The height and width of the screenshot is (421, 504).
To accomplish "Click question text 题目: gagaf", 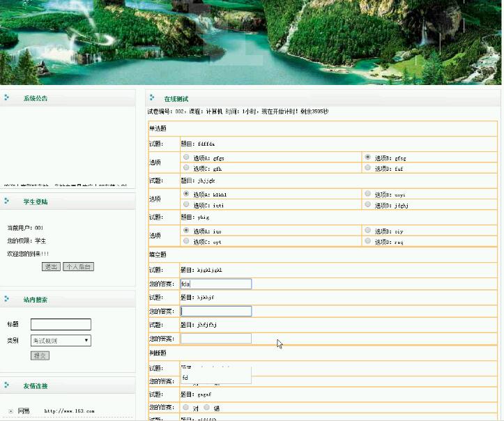I will click(196, 395).
